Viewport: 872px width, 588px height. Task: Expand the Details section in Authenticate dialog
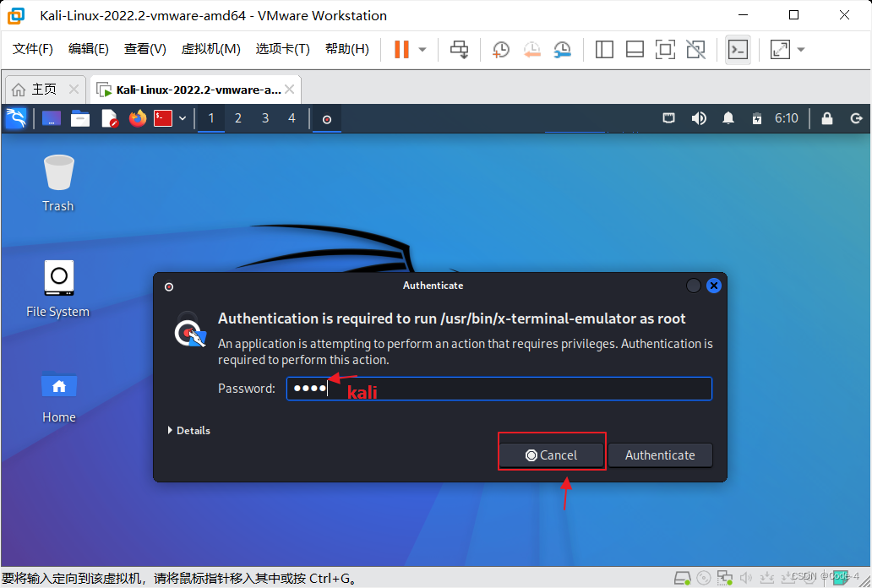tap(188, 430)
